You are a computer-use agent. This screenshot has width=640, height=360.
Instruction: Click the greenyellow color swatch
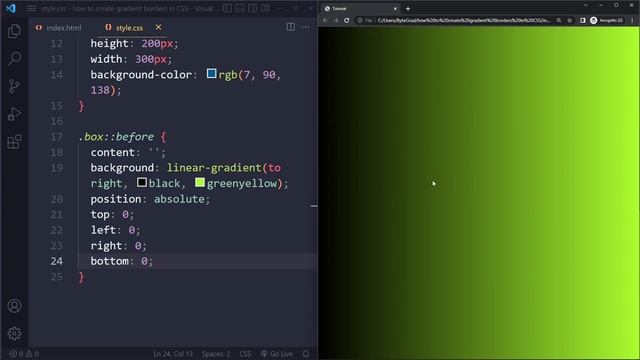coord(200,182)
